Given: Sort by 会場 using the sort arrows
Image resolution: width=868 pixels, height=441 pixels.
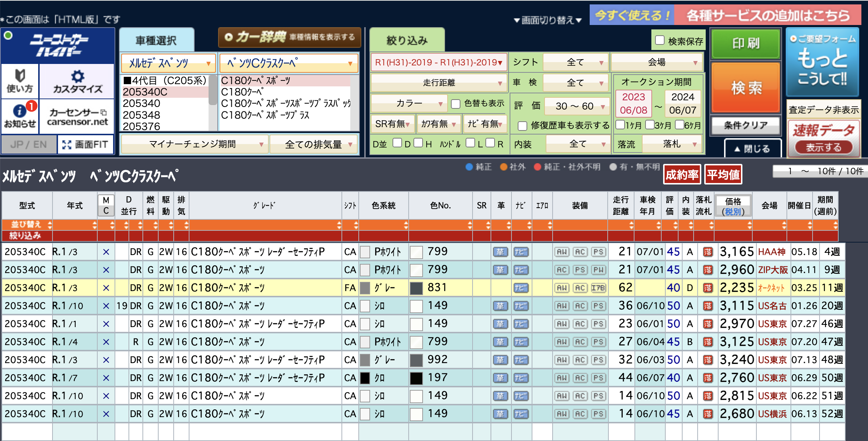Looking at the screenshot, I should pos(784,225).
